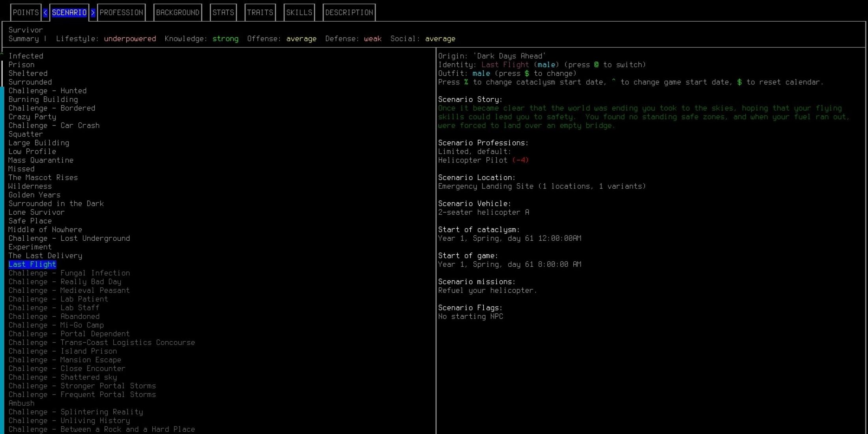This screenshot has height=434, width=868.
Task: Select Challenge - Hunted scenario
Action: [x=47, y=91]
